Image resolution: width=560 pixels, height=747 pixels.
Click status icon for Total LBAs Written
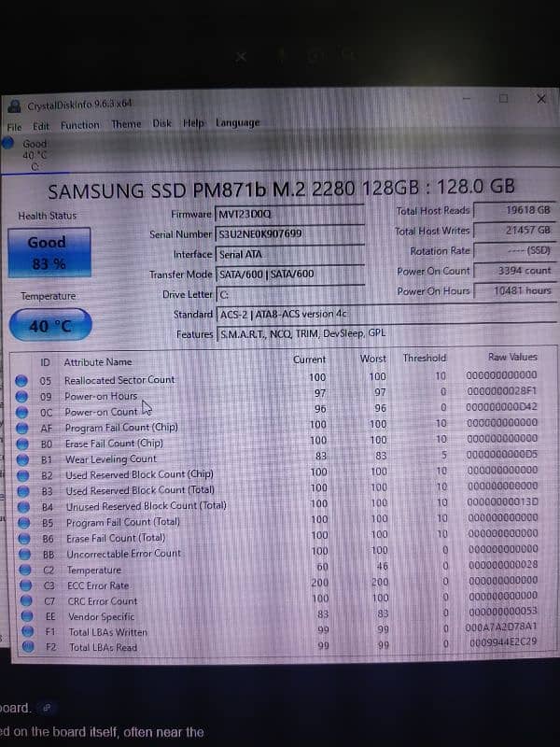tap(28, 631)
